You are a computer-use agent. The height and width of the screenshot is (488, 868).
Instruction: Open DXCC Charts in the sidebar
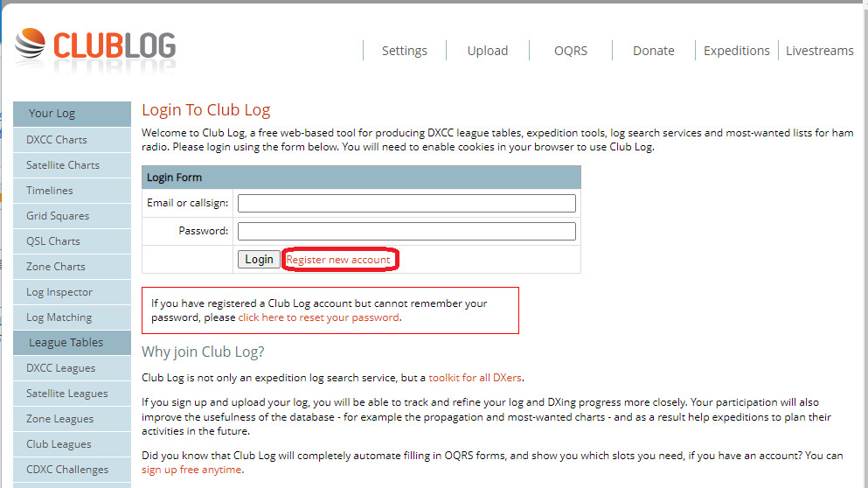(72, 140)
